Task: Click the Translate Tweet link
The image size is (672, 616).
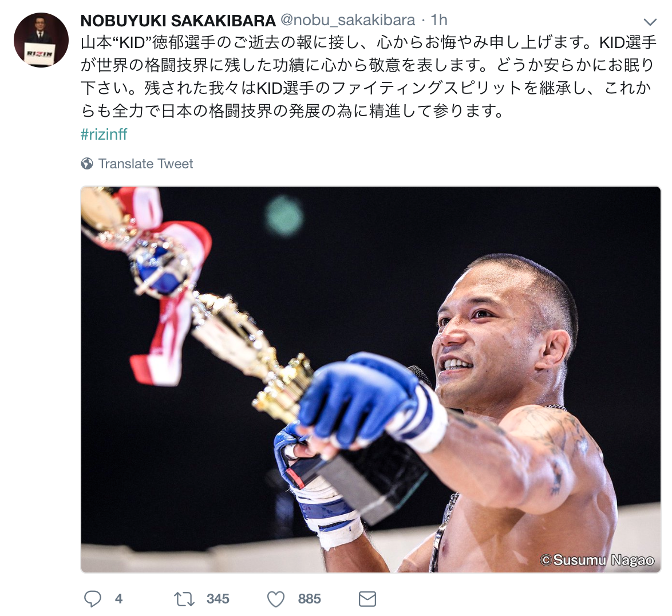Action: click(146, 164)
